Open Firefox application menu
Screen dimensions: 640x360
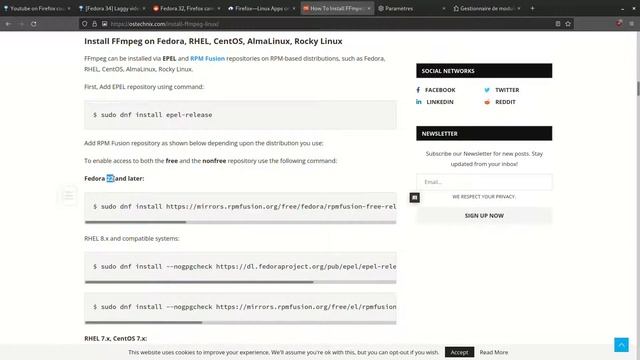631,24
